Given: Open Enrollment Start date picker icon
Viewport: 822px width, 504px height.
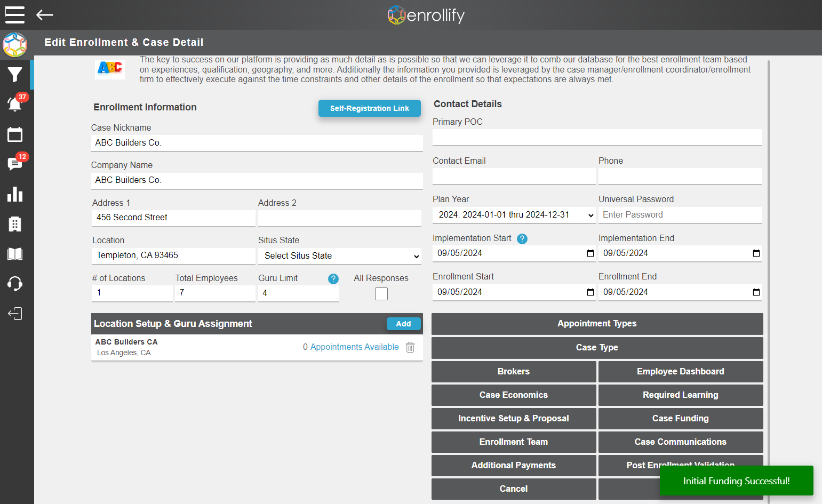Looking at the screenshot, I should tap(590, 292).
